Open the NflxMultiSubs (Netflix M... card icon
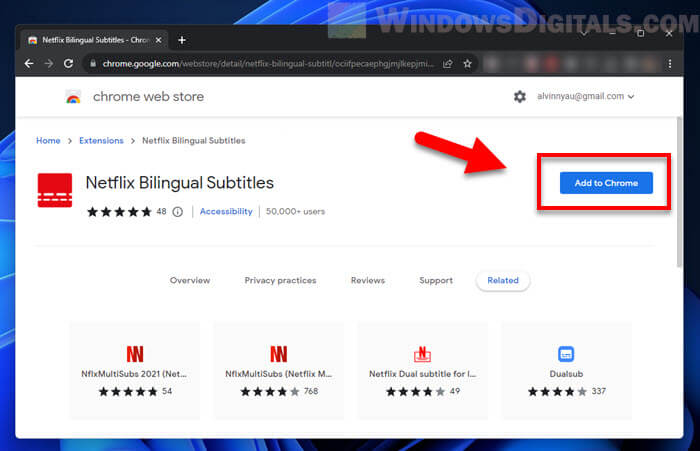The height and width of the screenshot is (451, 700). point(279,354)
